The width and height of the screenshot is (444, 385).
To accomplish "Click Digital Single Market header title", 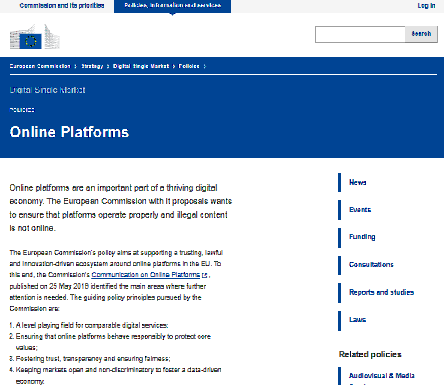I will pyautogui.click(x=47, y=90).
